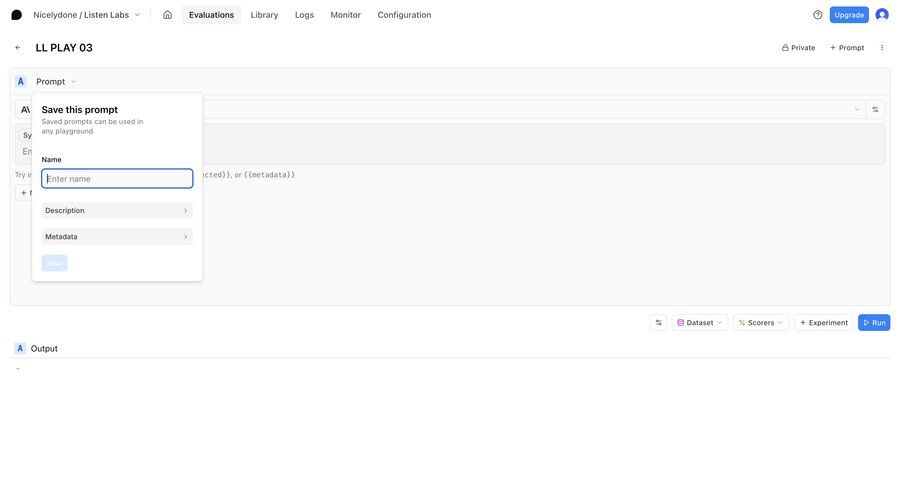The width and height of the screenshot is (900, 484).
Task: Open the three-dot more options menu
Action: pos(882,48)
